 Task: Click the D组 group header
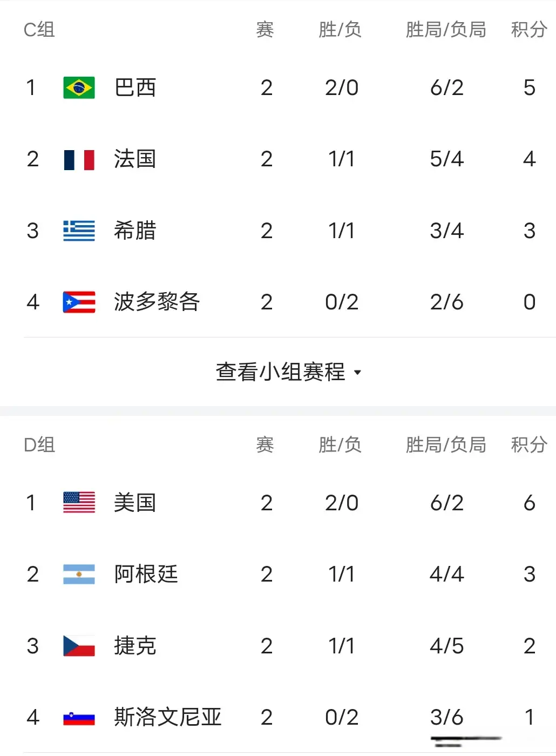click(39, 445)
